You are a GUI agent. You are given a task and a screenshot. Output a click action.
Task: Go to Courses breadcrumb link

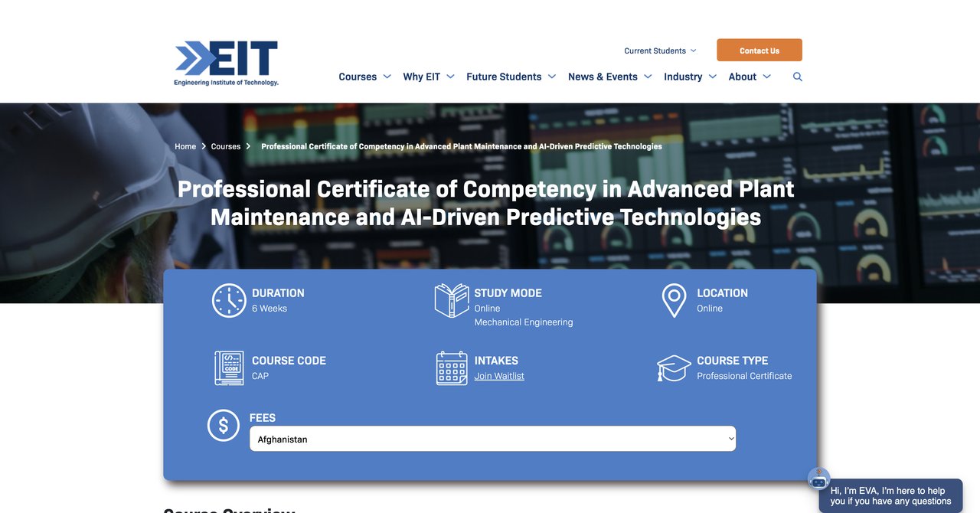pos(226,146)
